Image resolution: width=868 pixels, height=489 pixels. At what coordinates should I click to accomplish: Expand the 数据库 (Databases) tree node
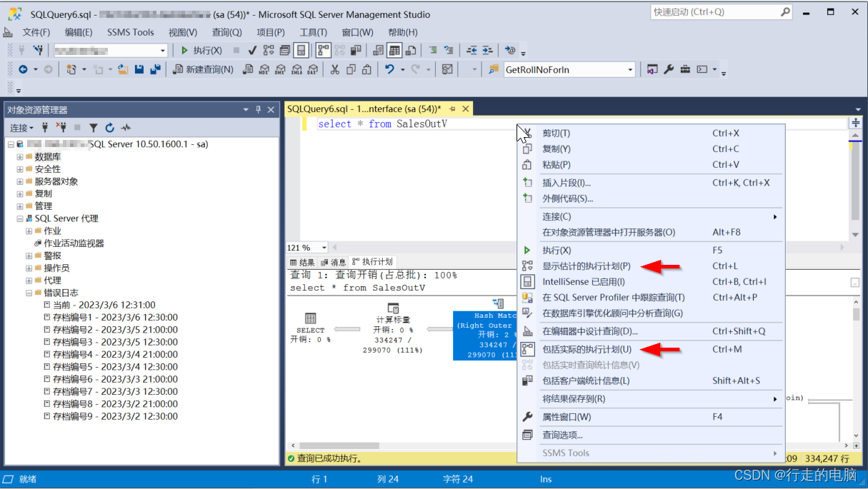(20, 157)
